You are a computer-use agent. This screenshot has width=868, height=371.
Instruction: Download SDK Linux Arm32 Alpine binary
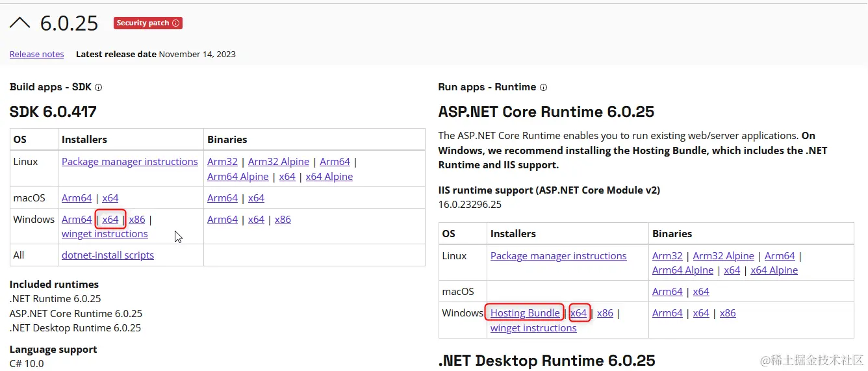click(x=279, y=162)
